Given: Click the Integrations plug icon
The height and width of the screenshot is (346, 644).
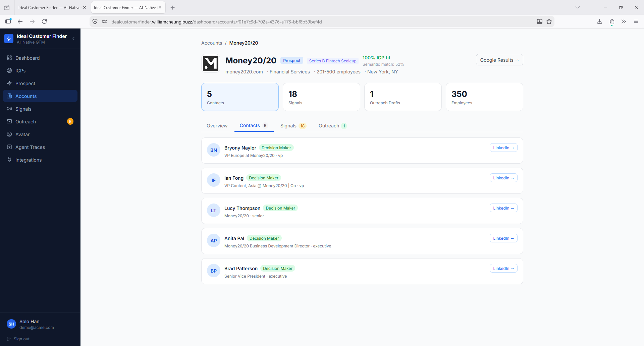Looking at the screenshot, I should tap(9, 160).
